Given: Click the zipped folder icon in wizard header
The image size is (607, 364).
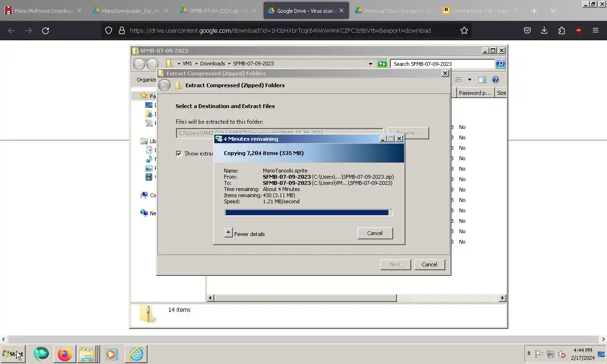Looking at the screenshot, I should click(x=179, y=85).
